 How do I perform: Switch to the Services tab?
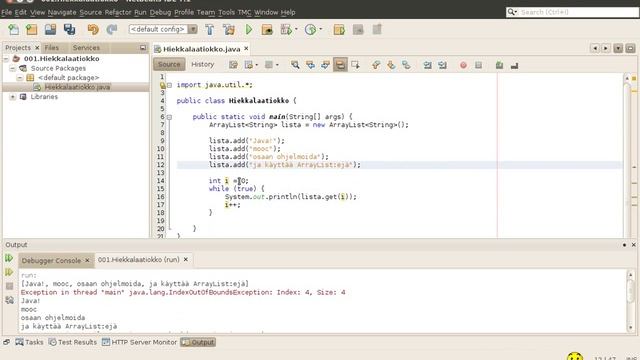pos(86,48)
